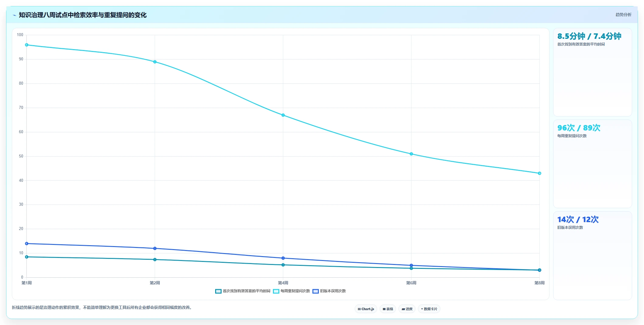Click the 第6周 point on the 旧版本误用次数 line

coord(412,266)
